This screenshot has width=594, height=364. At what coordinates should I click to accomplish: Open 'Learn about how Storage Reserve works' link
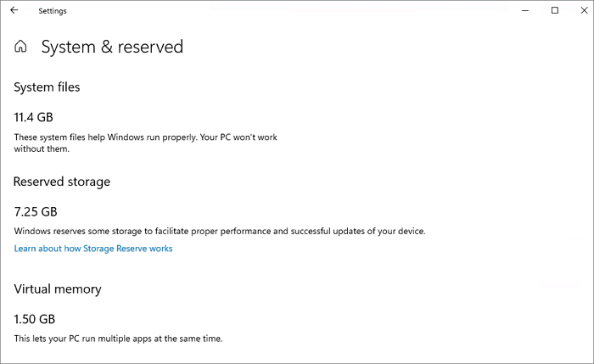93,249
